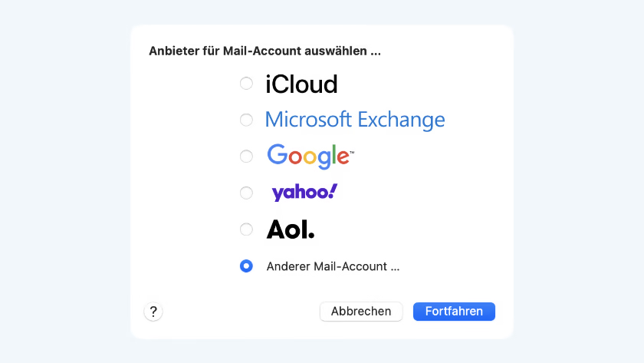The width and height of the screenshot is (644, 363).
Task: Click the iCloud logo
Action: pyautogui.click(x=301, y=84)
